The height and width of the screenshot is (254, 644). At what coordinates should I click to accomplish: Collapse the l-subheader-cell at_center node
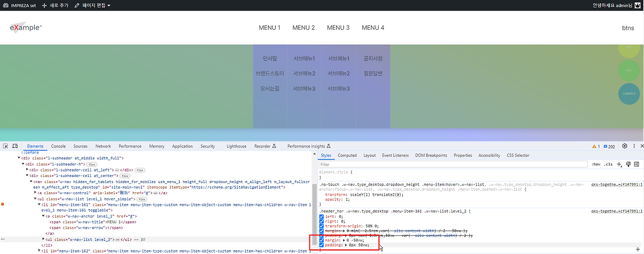[x=27, y=176]
